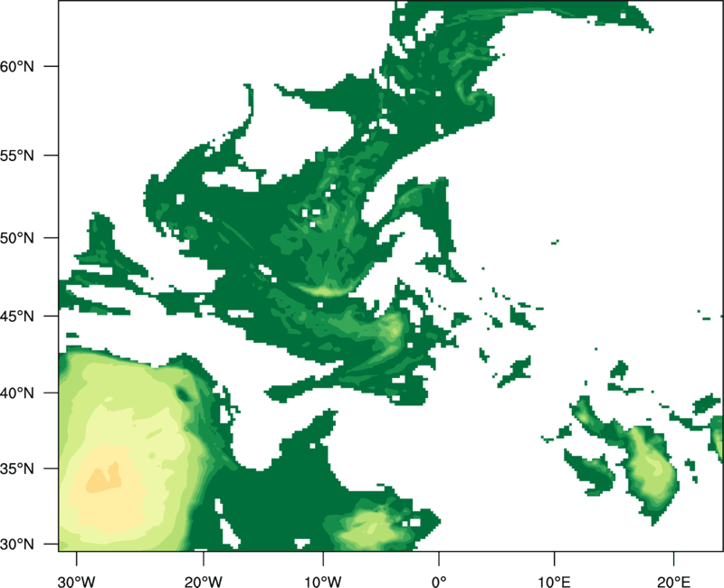724x588 pixels.
Task: Click the 45°N latitude label
Action: (17, 316)
